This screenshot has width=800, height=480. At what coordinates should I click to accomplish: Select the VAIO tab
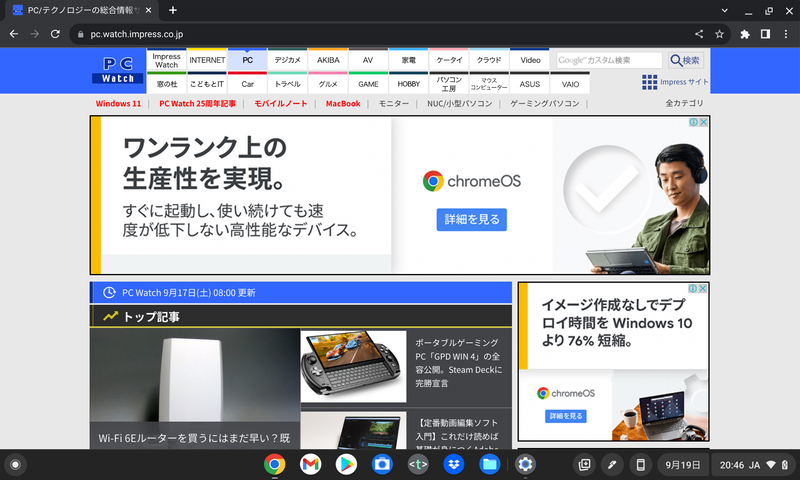[570, 84]
